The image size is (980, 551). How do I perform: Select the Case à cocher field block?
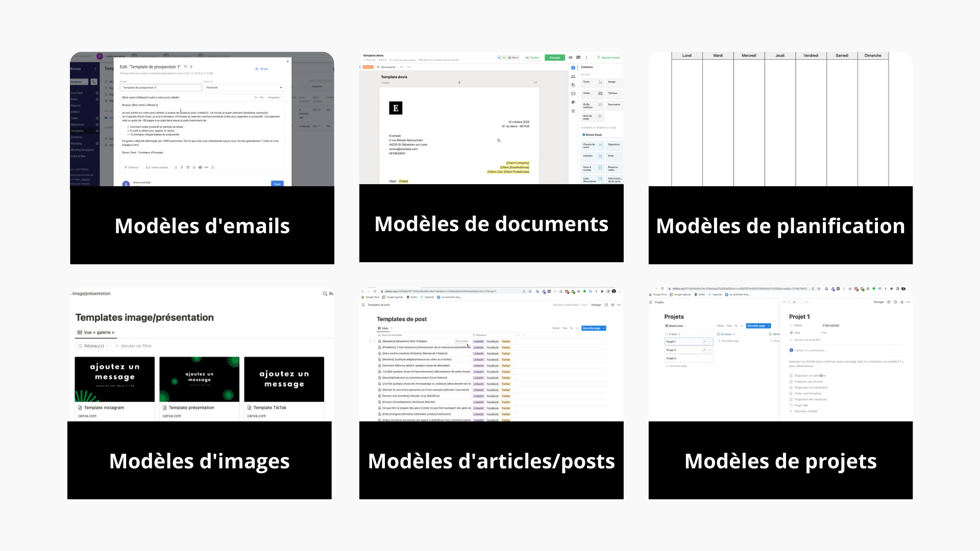tap(593, 168)
